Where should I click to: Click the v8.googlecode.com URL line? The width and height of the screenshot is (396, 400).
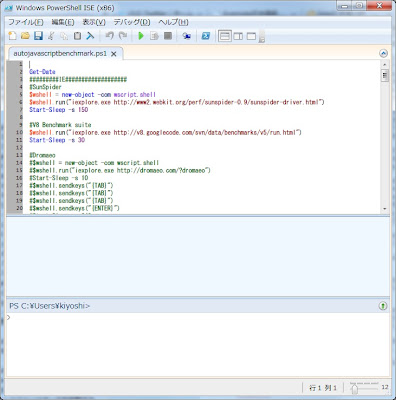[x=165, y=132]
